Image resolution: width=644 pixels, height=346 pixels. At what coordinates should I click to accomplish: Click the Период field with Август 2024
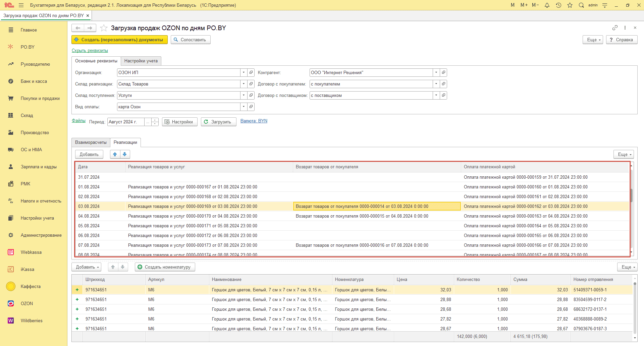(x=126, y=122)
